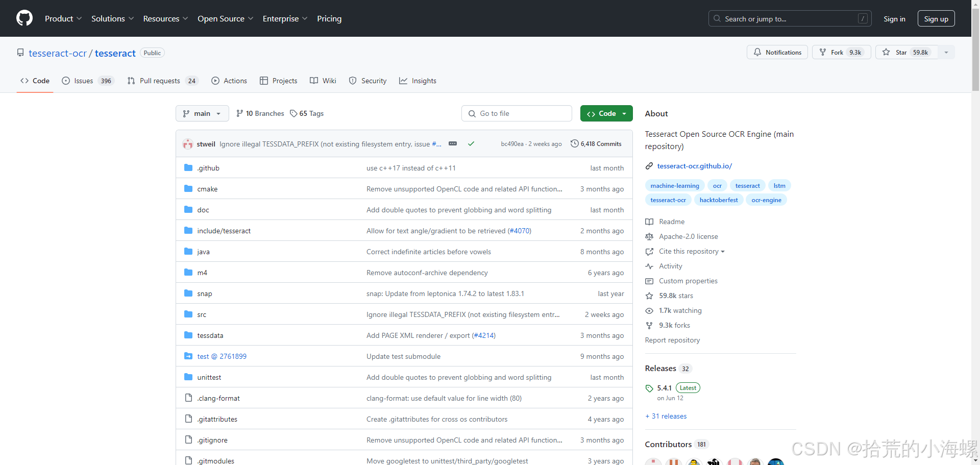Click the snap folder icon

click(x=188, y=293)
